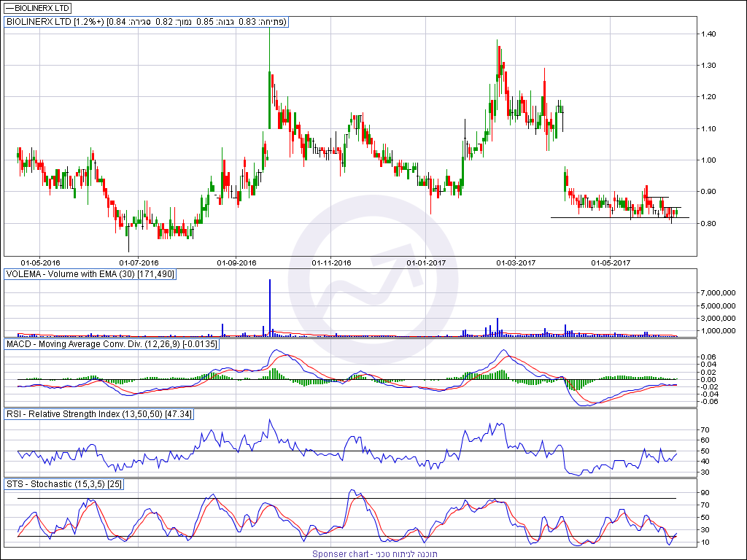Click the 0.90 price axis label
Screen dimensions: 747x560
coord(708,192)
